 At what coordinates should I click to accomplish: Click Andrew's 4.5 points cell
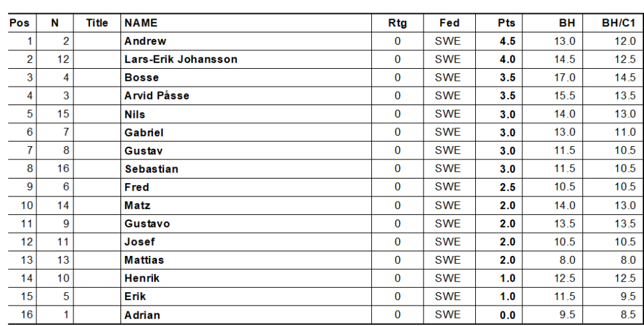[506, 41]
